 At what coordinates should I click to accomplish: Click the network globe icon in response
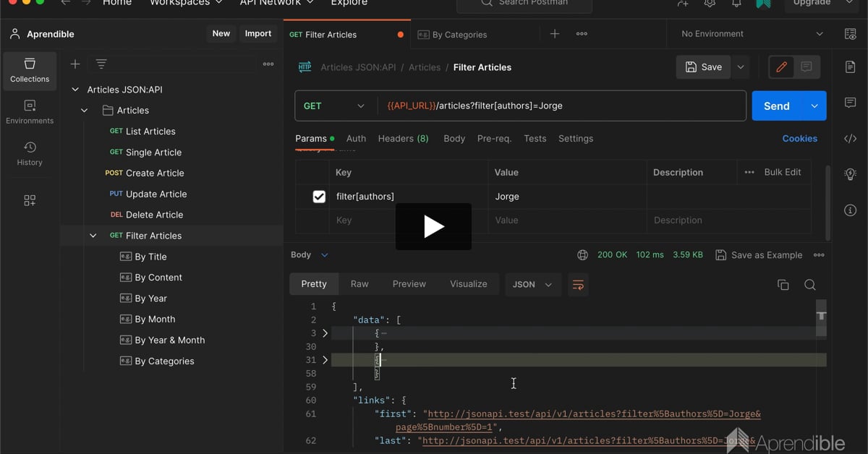click(x=582, y=255)
